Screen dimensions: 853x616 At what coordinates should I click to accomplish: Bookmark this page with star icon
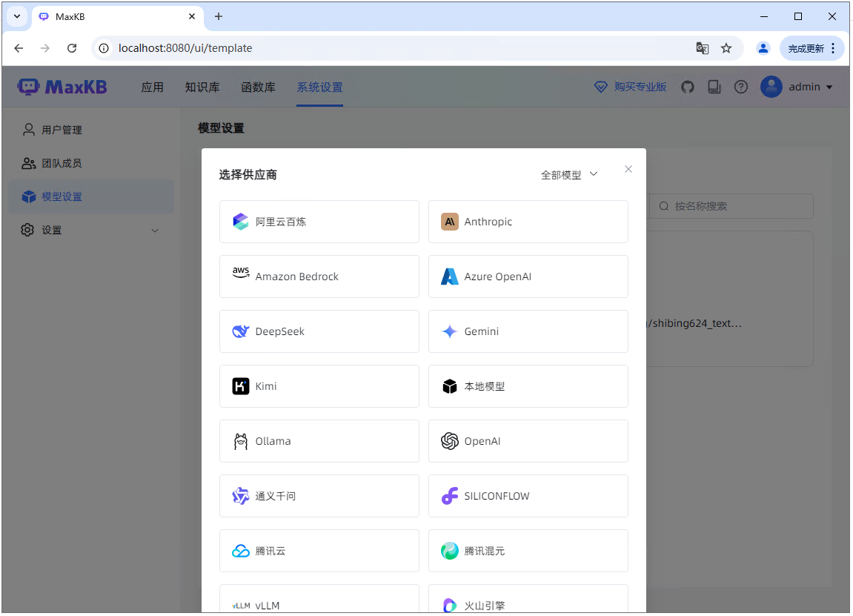726,48
